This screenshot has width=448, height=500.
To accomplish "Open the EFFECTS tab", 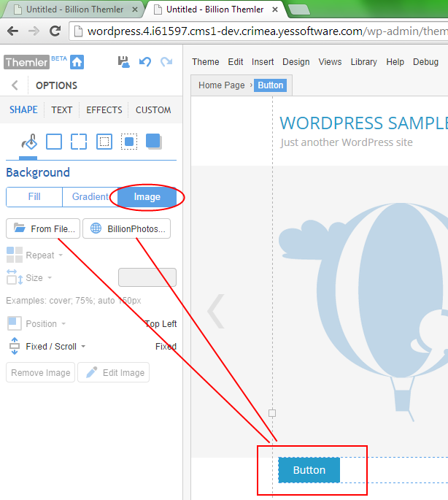I will tap(104, 110).
